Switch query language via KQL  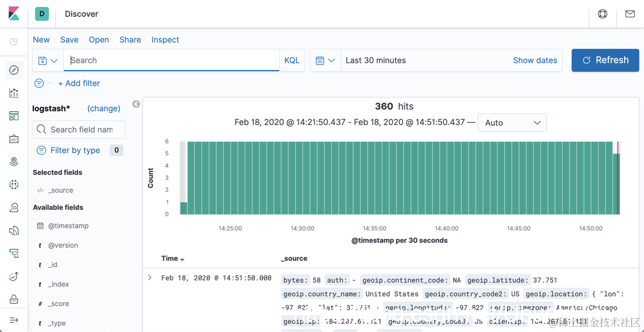292,60
